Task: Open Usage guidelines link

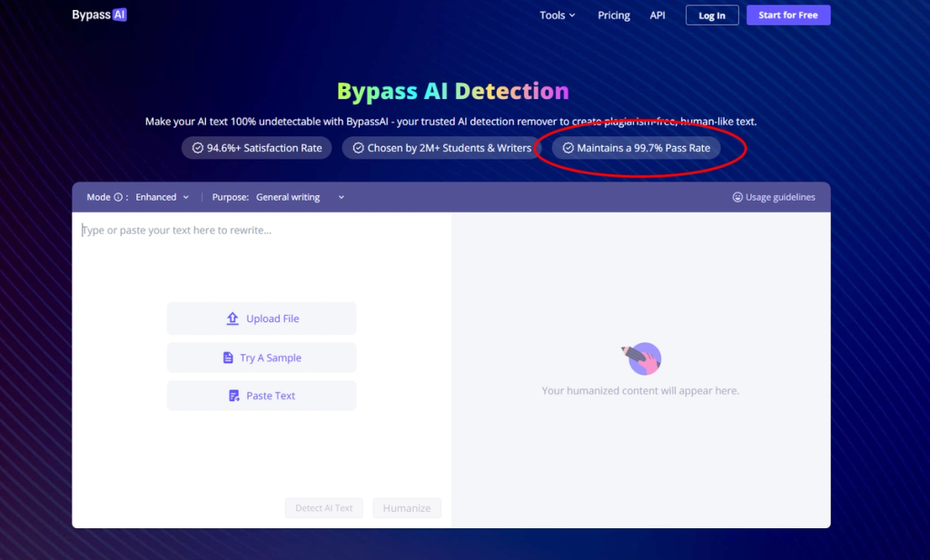Action: pyautogui.click(x=774, y=197)
